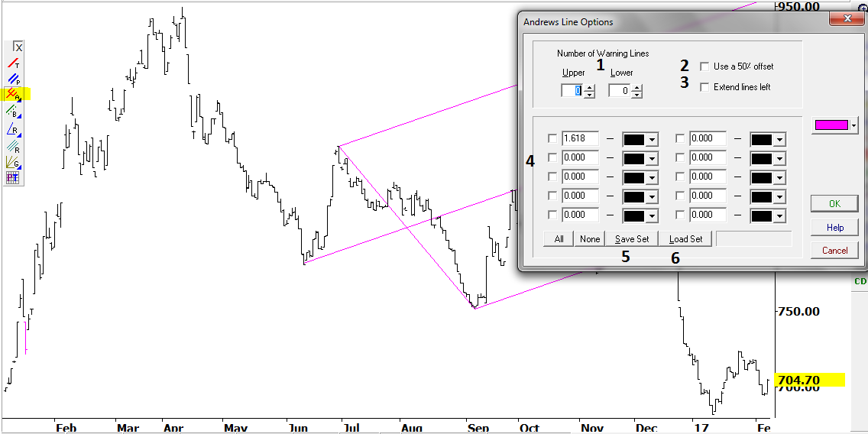Enable Use a 50% offset
Image resolution: width=868 pixels, height=434 pixels.
(x=704, y=66)
